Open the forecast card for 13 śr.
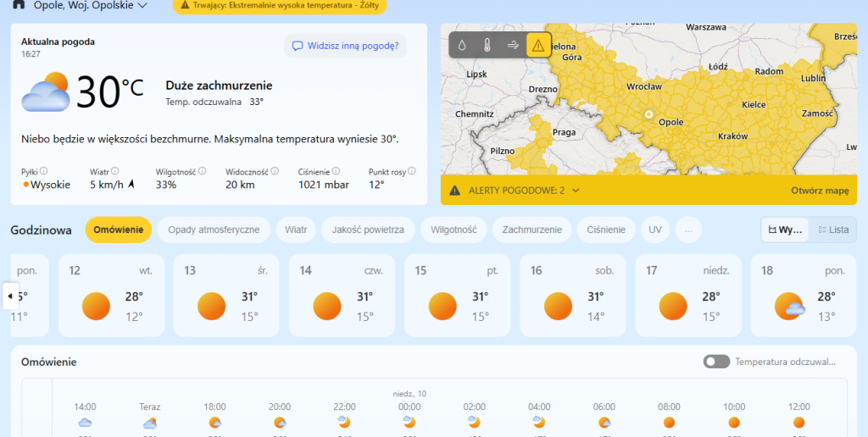This screenshot has width=868, height=437. click(226, 296)
